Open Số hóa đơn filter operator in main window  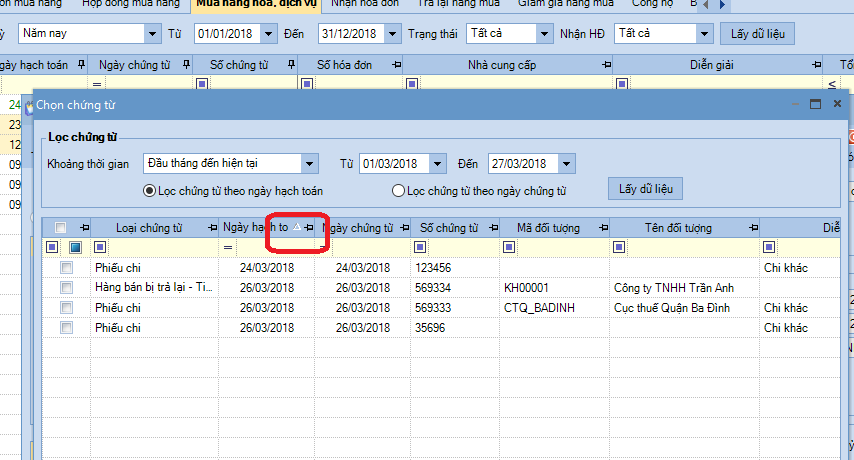click(307, 84)
